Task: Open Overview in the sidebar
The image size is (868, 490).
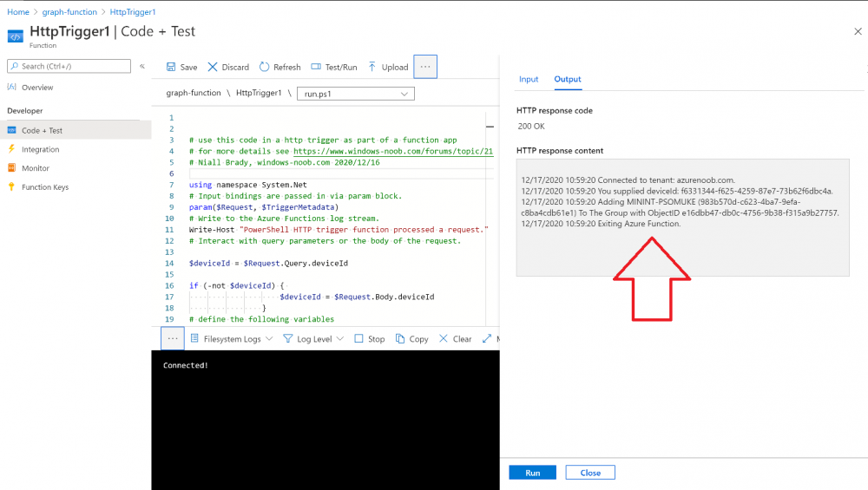Action: (37, 88)
